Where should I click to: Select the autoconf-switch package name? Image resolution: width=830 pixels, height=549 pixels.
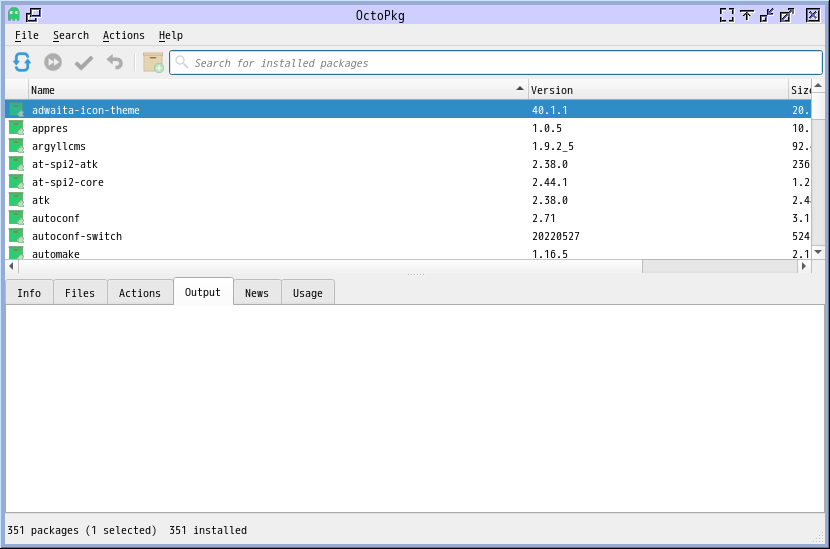(x=77, y=236)
